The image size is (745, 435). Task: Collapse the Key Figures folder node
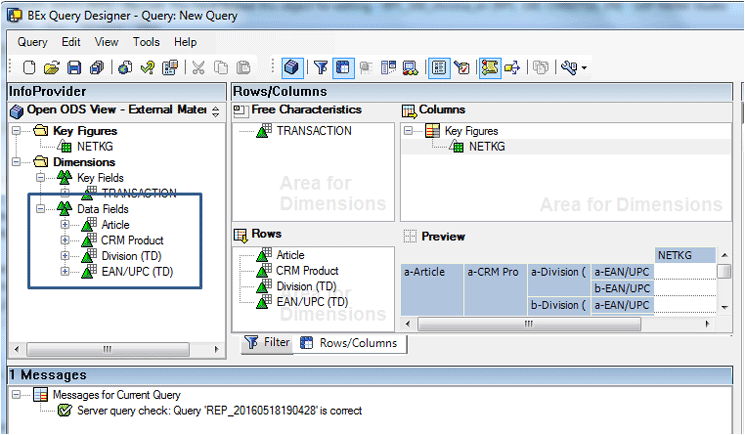click(17, 131)
